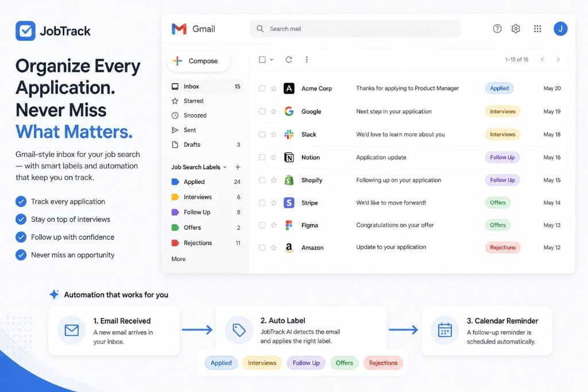Open the J account avatar
The height and width of the screenshot is (392, 588).
pyautogui.click(x=560, y=29)
